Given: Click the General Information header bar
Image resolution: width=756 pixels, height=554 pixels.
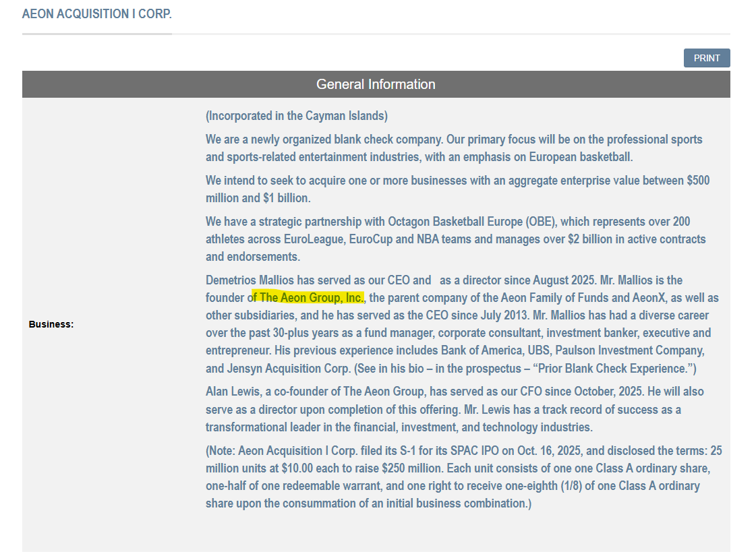Looking at the screenshot, I should coord(376,84).
